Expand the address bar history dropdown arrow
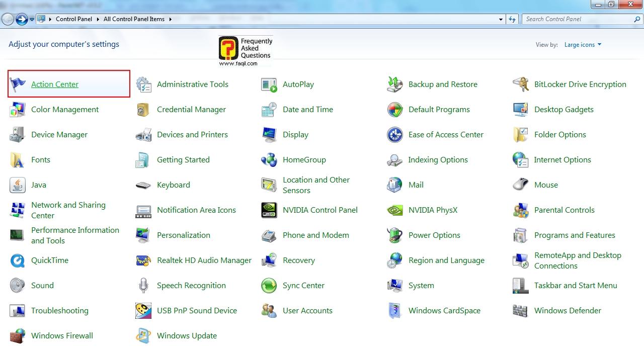644x354 pixels. tap(501, 19)
